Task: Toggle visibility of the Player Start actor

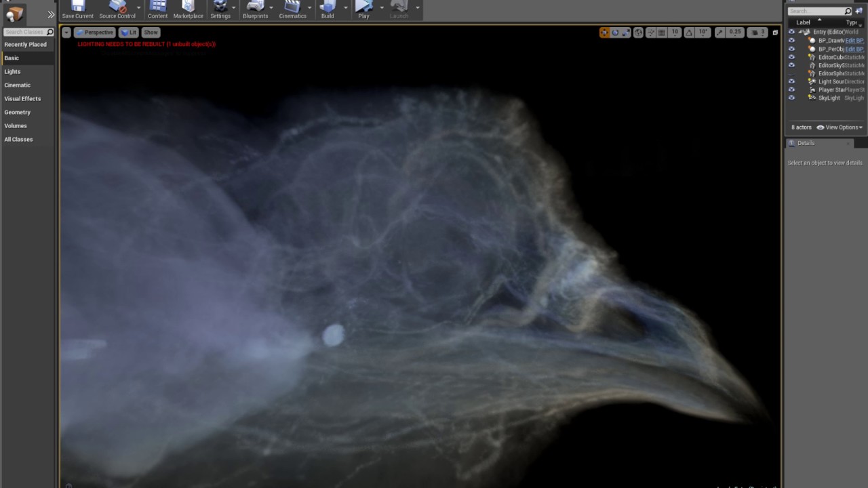Action: tap(791, 89)
